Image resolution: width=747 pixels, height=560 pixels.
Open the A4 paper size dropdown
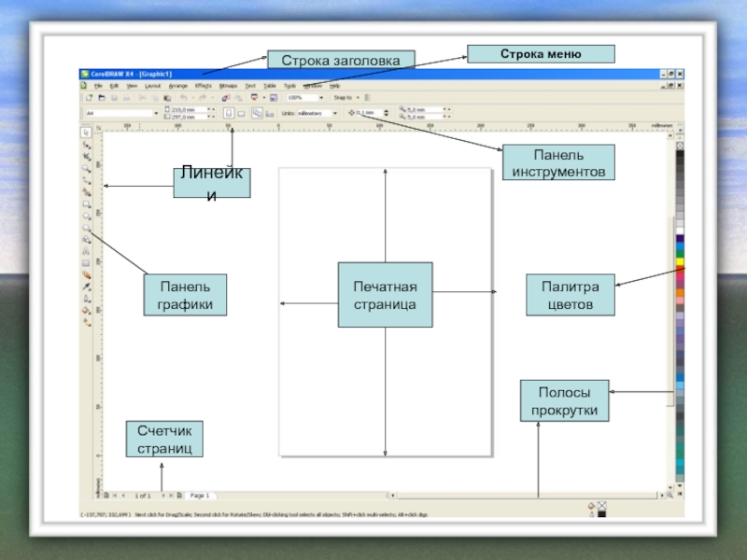[155, 113]
